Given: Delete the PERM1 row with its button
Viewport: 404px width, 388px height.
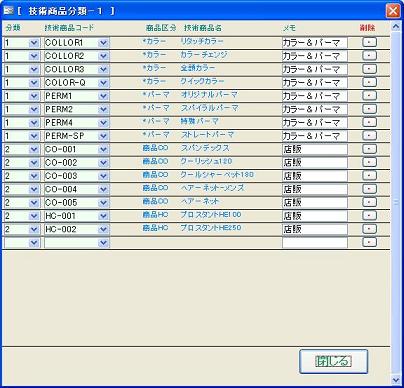Looking at the screenshot, I should (x=369, y=95).
